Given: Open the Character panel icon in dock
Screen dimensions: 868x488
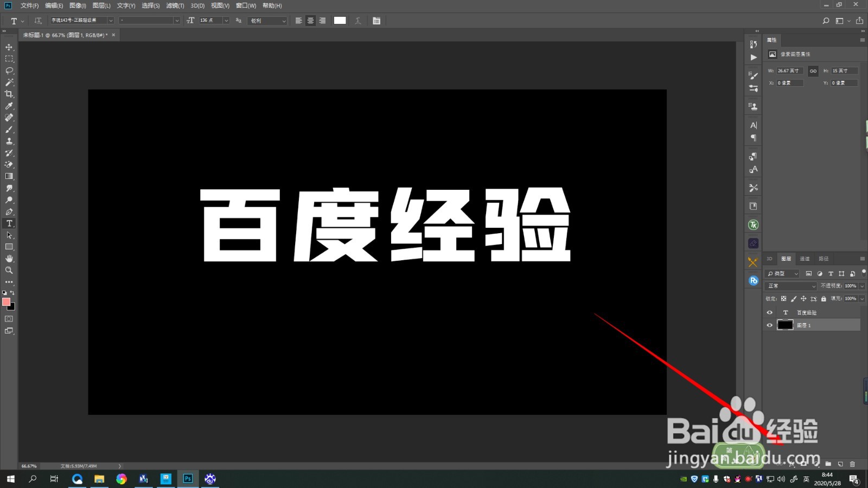Looking at the screenshot, I should point(753,125).
